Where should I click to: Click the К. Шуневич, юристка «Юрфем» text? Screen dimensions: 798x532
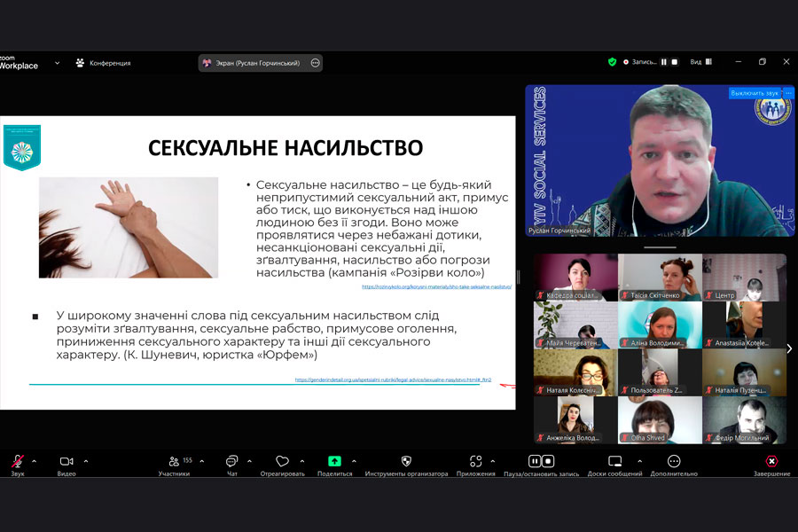(221, 355)
